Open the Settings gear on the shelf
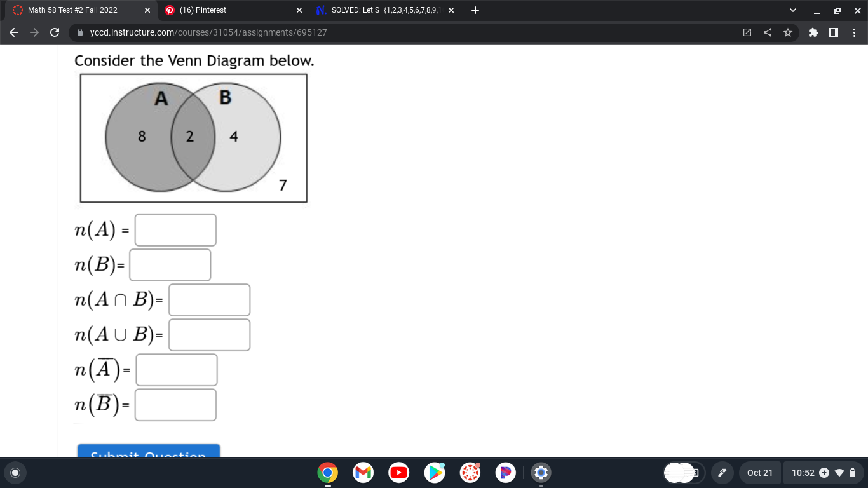Viewport: 868px width, 488px height. tap(541, 473)
